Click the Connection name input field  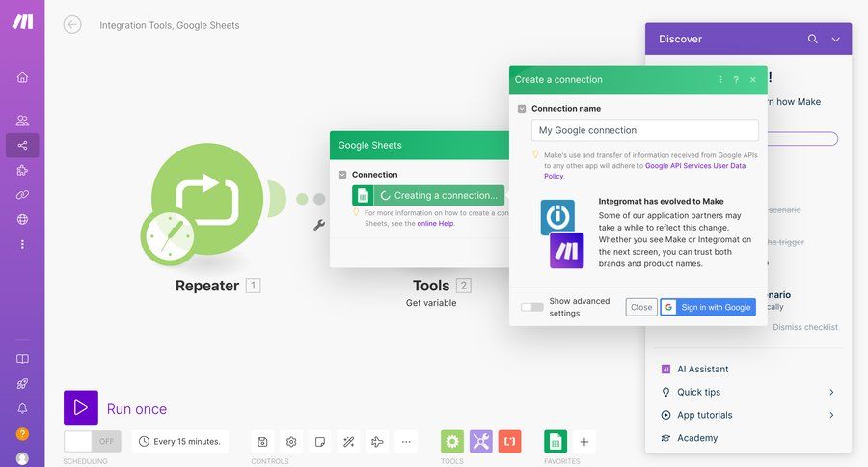point(645,130)
